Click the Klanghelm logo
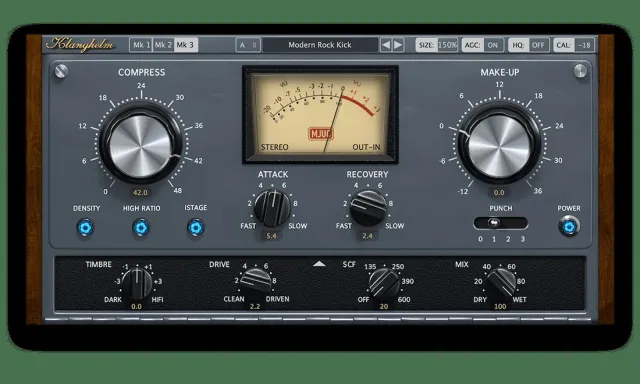This screenshot has width=640, height=384. (80, 44)
